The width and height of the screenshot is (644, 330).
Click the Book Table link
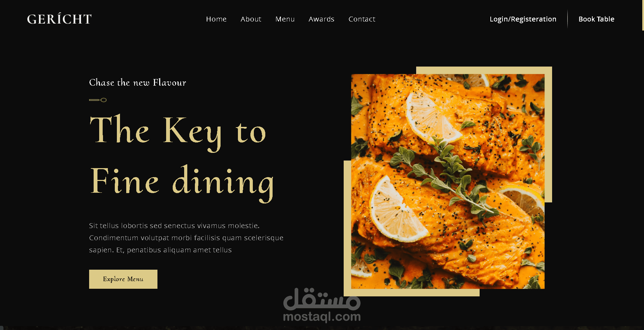coord(596,19)
